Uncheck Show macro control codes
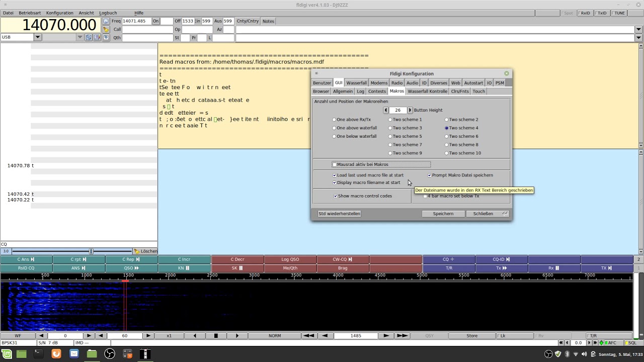The image size is (644, 362). pos(336,196)
